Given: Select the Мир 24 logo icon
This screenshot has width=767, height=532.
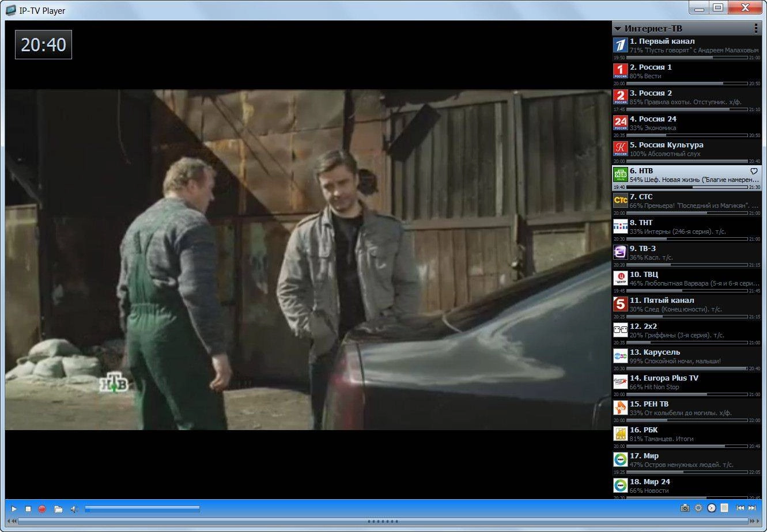Looking at the screenshot, I should tap(620, 486).
